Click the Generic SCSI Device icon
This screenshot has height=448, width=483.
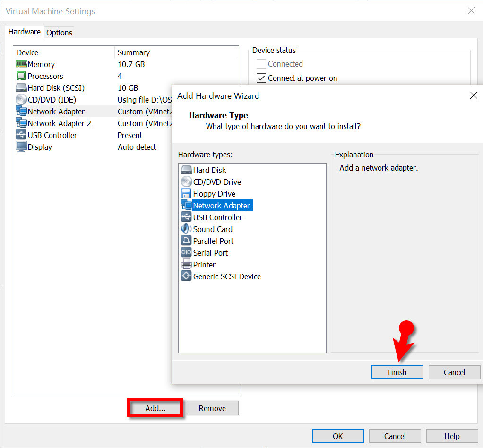coord(186,276)
